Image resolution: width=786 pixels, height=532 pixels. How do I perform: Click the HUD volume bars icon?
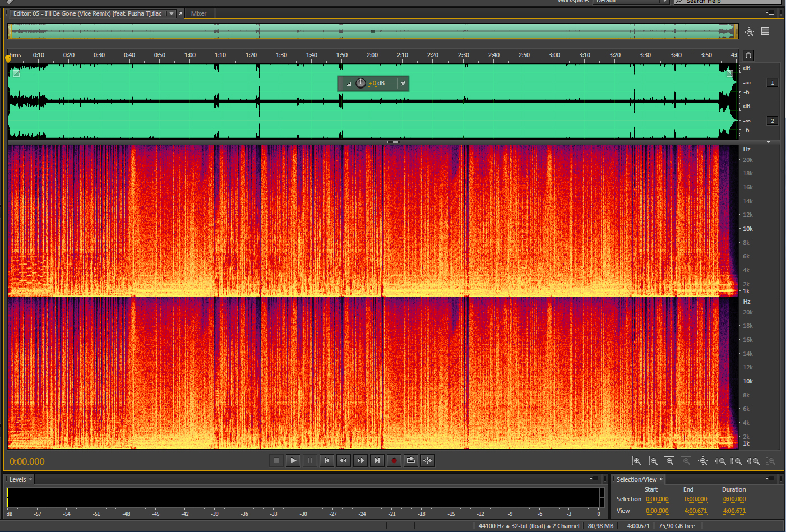pyautogui.click(x=349, y=84)
